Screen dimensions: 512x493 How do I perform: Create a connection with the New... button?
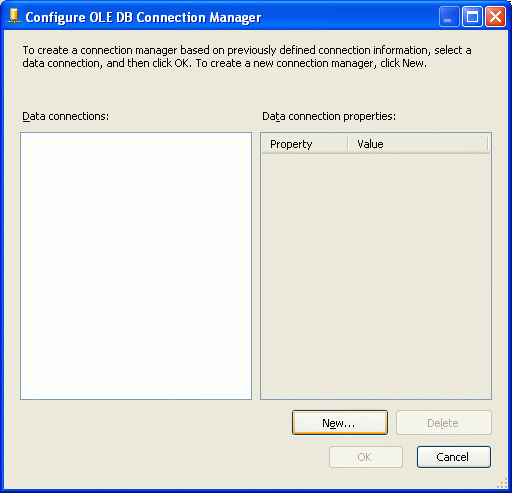point(340,423)
